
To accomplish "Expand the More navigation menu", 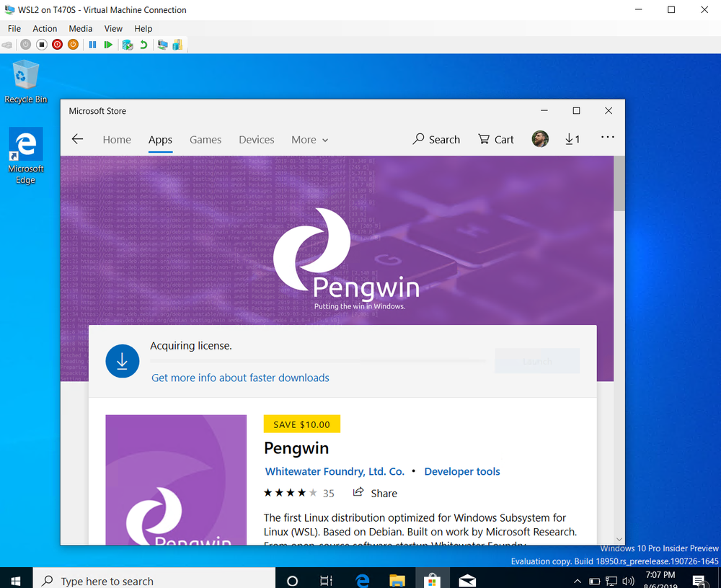I will [309, 139].
